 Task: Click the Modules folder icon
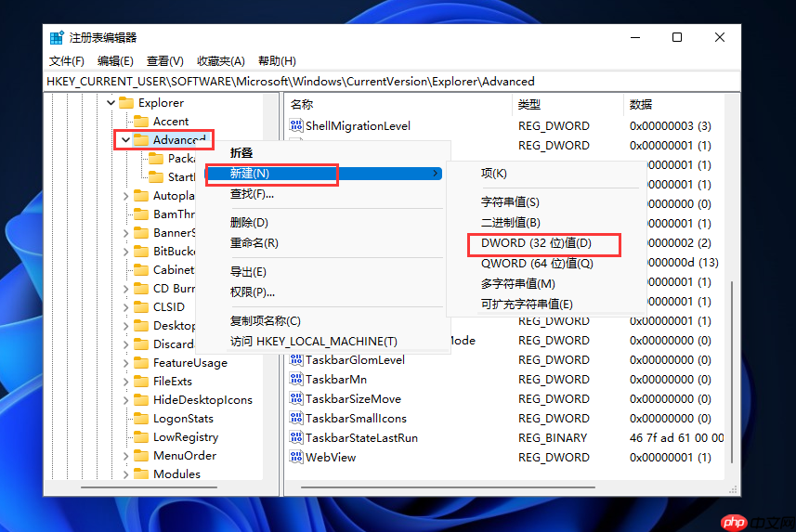pos(140,474)
